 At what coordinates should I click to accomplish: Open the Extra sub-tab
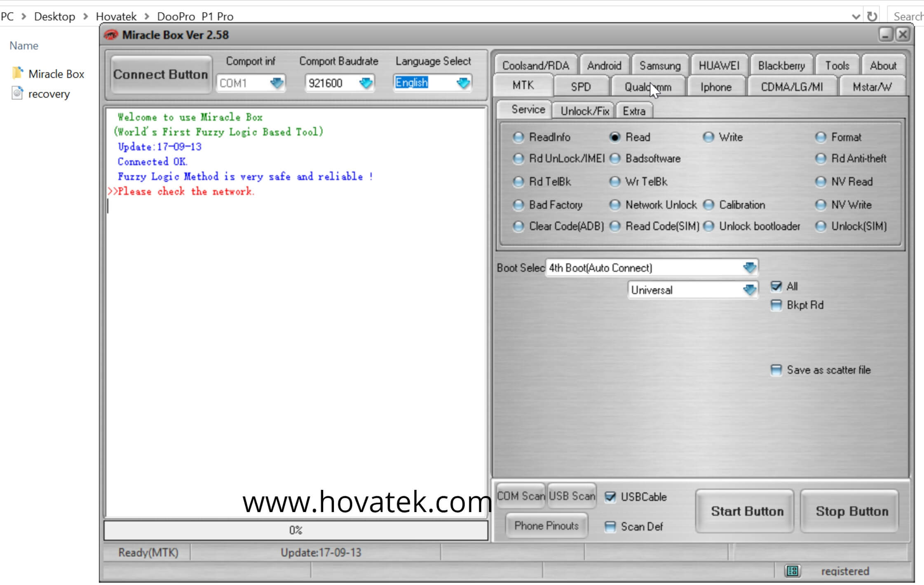click(x=634, y=111)
